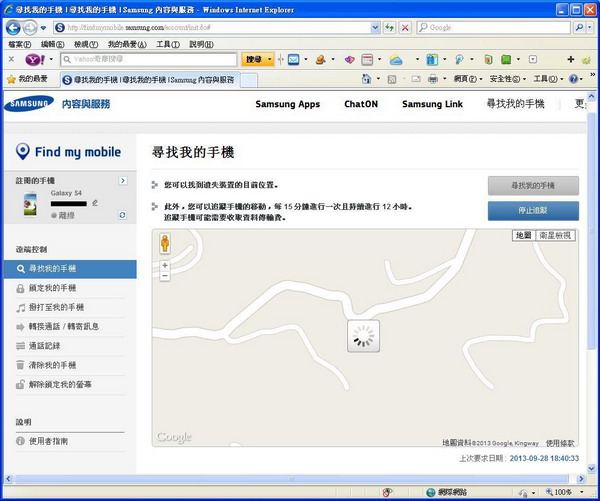The width and height of the screenshot is (600, 501).
Task: Zoom in the map with plus
Action: [165, 265]
